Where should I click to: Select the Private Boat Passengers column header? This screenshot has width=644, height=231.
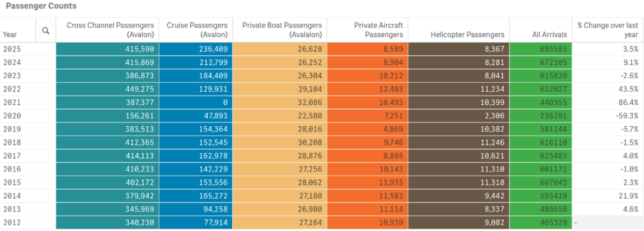click(282, 30)
